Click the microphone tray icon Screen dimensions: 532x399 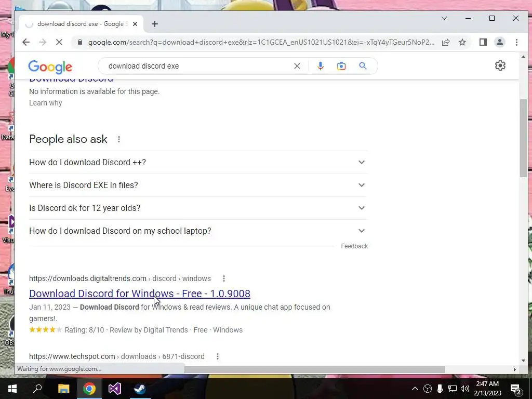tap(440, 389)
